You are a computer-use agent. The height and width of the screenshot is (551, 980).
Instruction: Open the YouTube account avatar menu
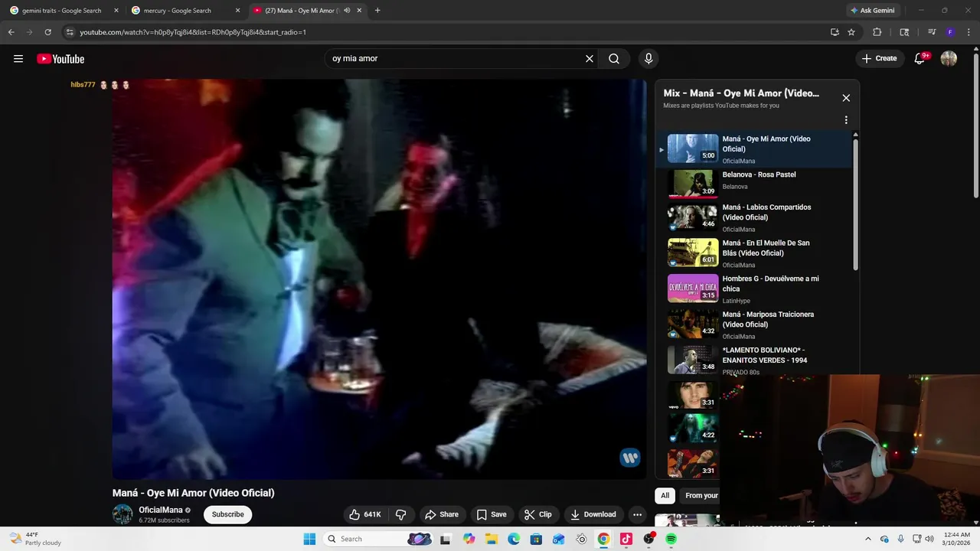point(949,58)
